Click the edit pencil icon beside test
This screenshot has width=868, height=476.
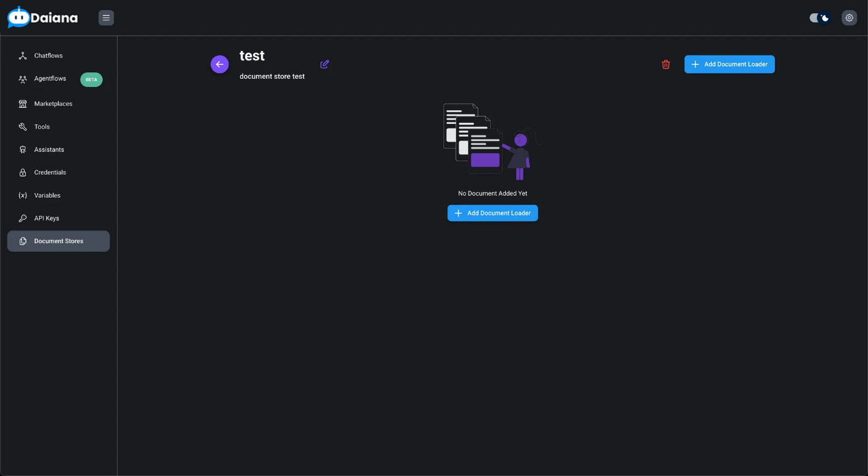pos(324,64)
